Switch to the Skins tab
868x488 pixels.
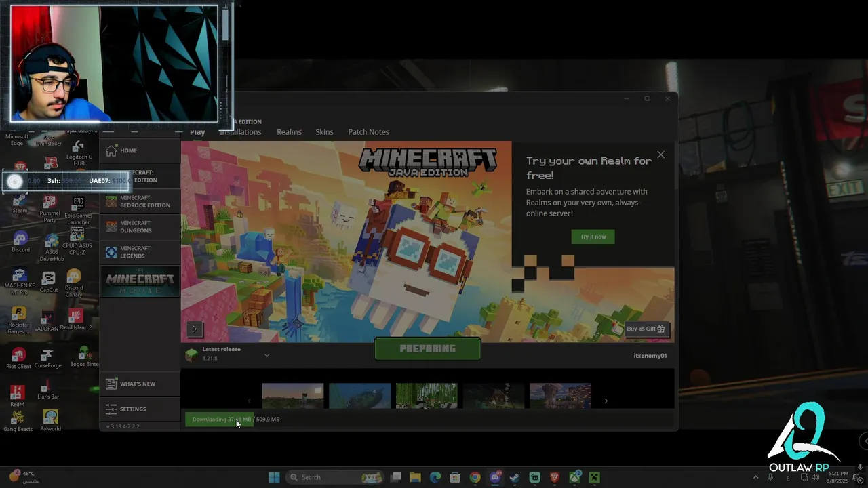pyautogui.click(x=324, y=132)
